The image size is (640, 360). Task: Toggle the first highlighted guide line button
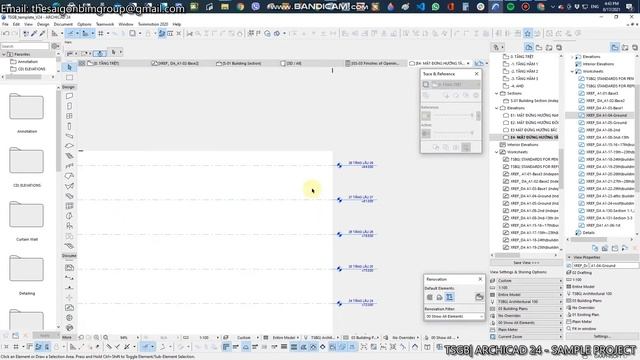(70, 33)
